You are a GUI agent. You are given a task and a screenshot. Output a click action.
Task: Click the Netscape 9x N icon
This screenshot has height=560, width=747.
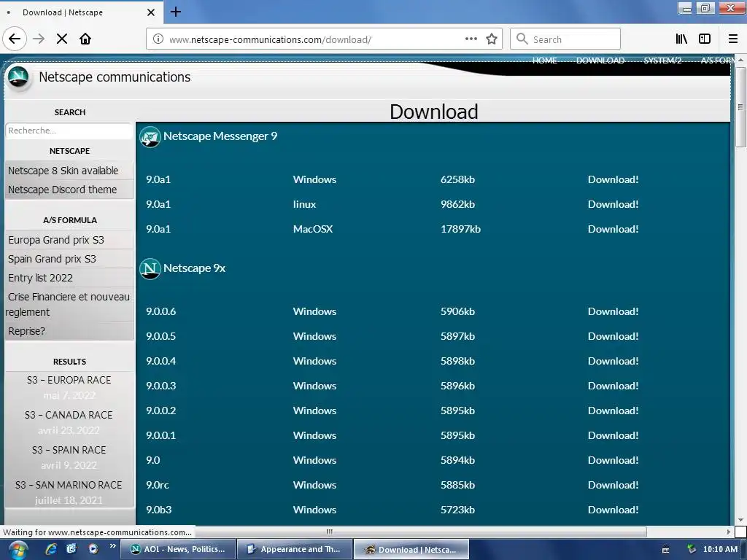(x=150, y=269)
